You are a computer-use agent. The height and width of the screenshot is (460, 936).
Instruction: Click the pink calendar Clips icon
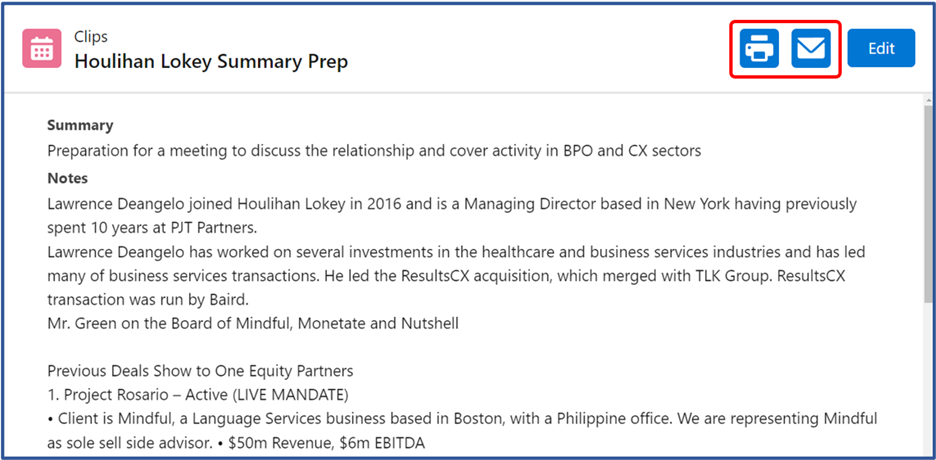tap(42, 48)
